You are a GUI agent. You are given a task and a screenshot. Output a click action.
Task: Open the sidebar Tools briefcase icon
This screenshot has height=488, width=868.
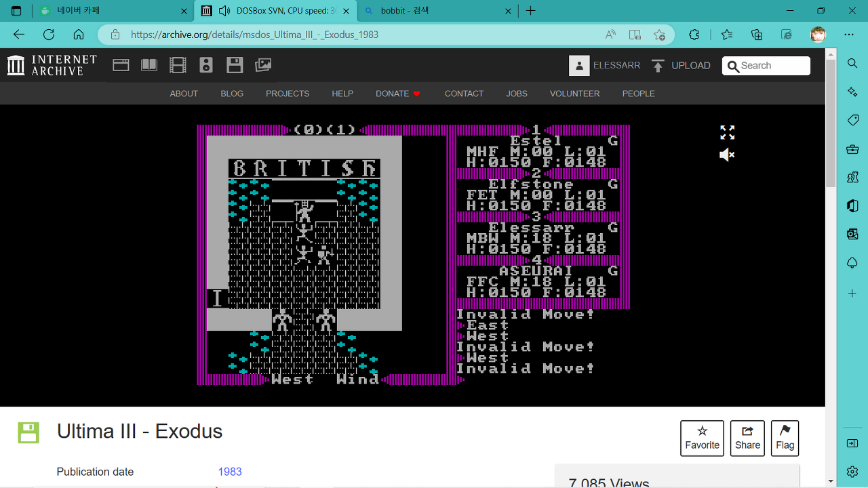(x=852, y=149)
